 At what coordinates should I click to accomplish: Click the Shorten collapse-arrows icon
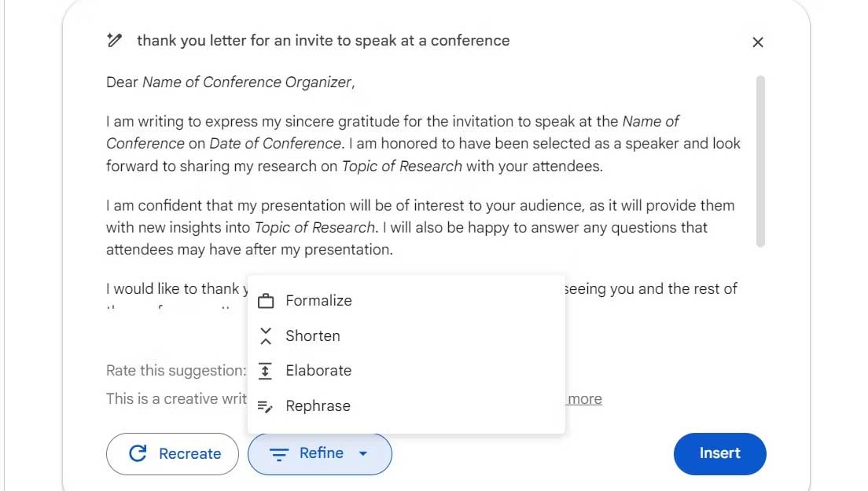click(266, 336)
